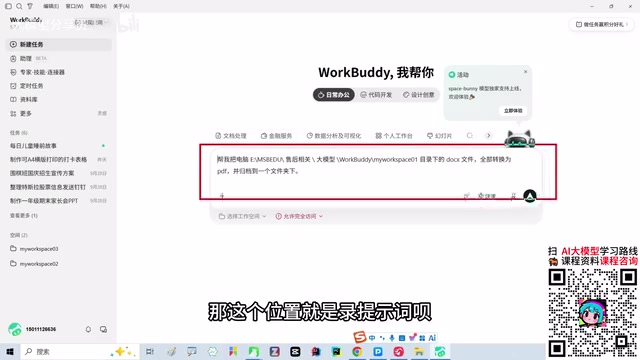Open 助理 BETA in the sidebar
The image size is (640, 360).
[59, 58]
